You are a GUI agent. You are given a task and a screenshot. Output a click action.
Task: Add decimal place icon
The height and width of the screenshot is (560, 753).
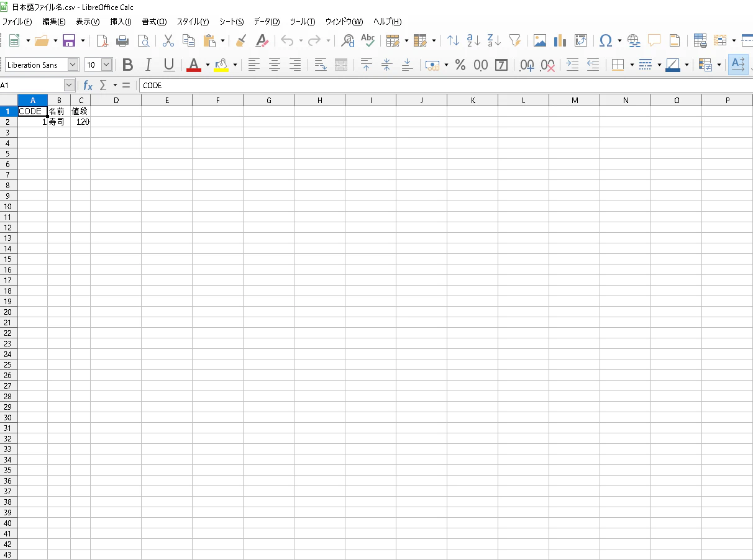tap(527, 65)
